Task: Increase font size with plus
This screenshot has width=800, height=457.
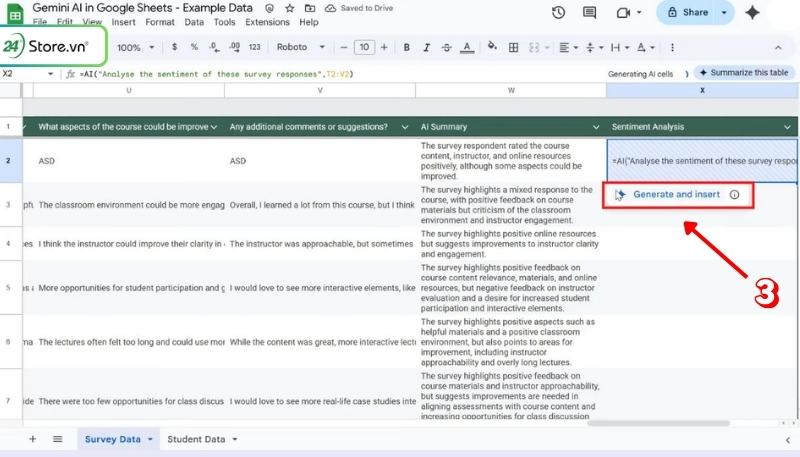Action: tap(384, 47)
